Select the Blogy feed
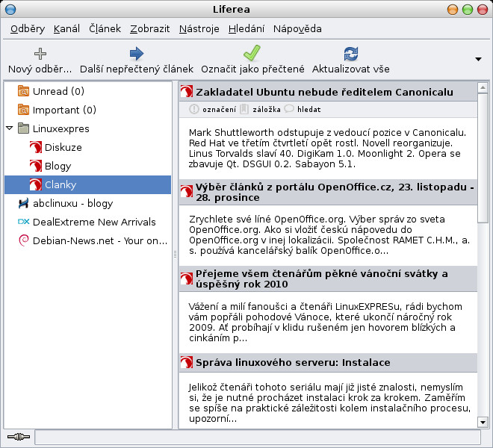Viewport: 493px width, 448px height. tap(87, 166)
